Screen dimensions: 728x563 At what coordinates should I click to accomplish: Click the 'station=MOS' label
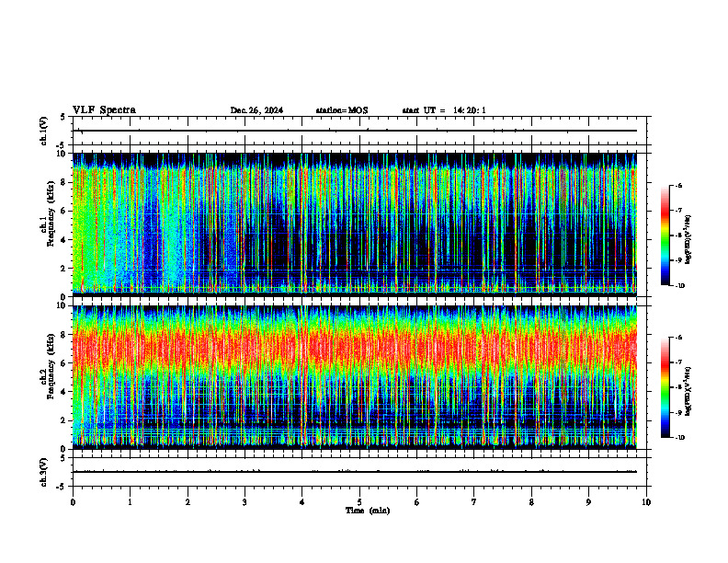pos(342,110)
